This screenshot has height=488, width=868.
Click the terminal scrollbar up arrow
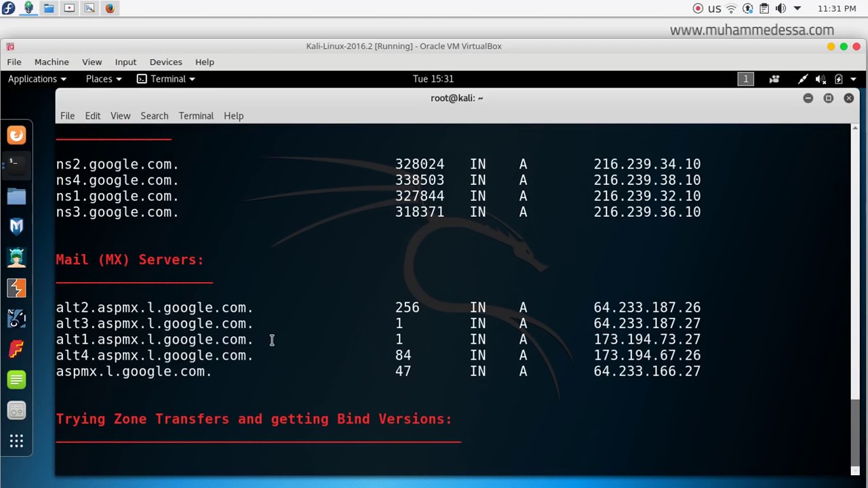coord(855,129)
